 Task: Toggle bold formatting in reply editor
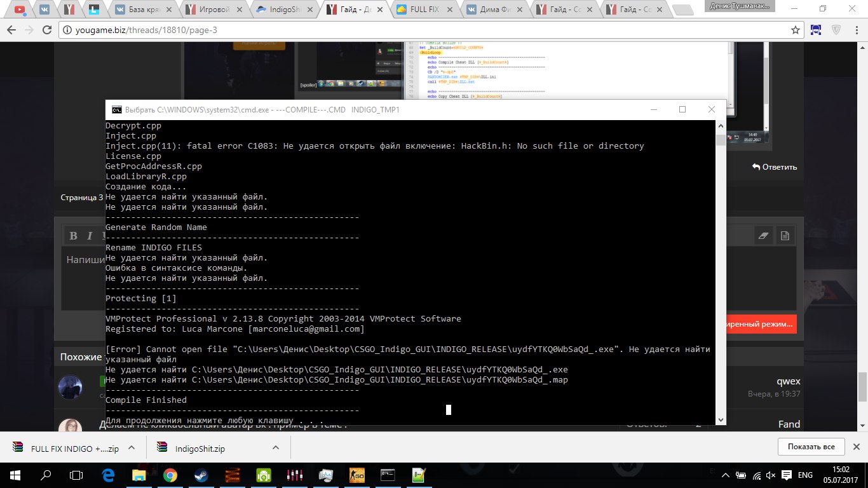point(73,236)
